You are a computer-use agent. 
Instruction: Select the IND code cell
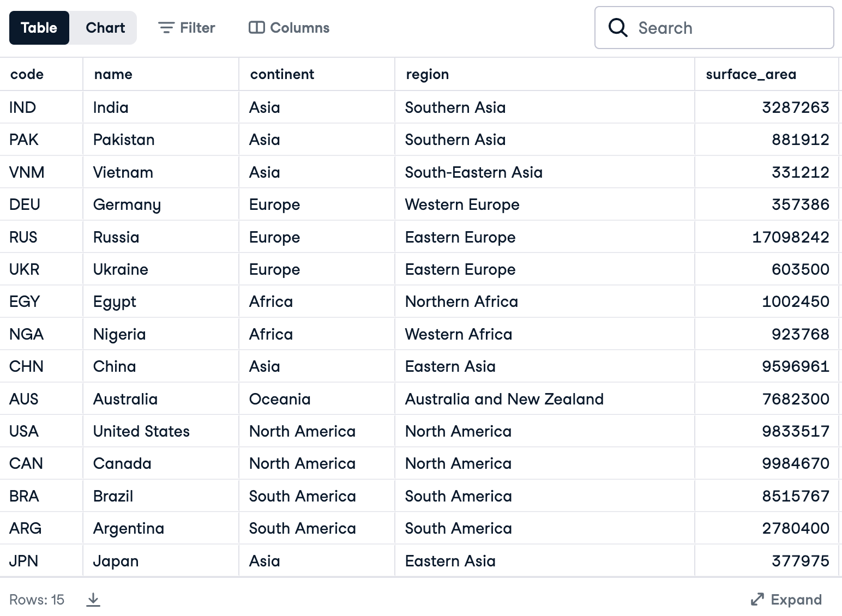[22, 107]
